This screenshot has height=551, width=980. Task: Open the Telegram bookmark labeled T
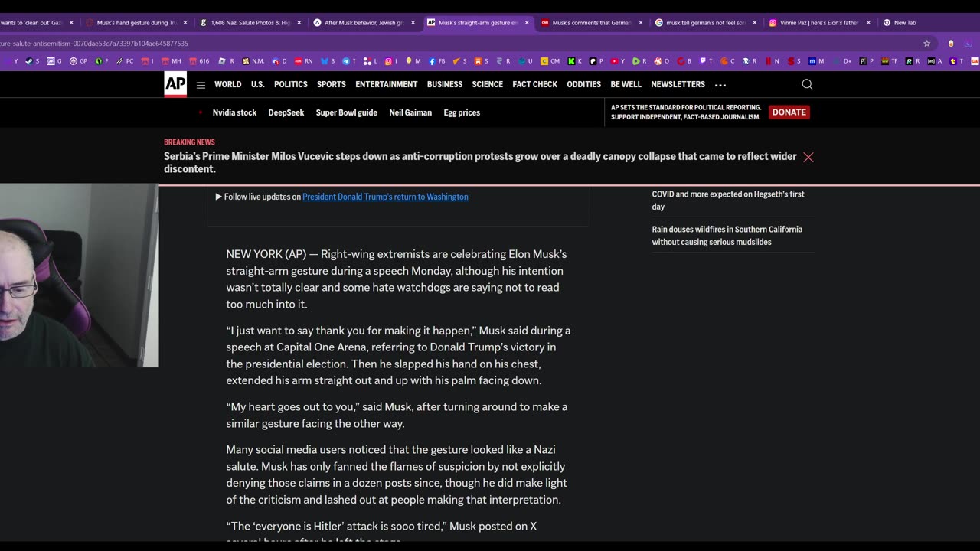350,61
